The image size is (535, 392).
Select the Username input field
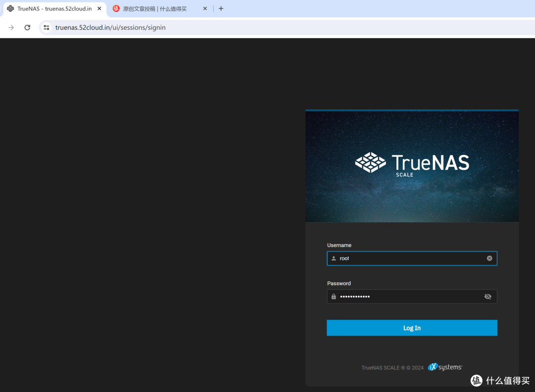412,258
